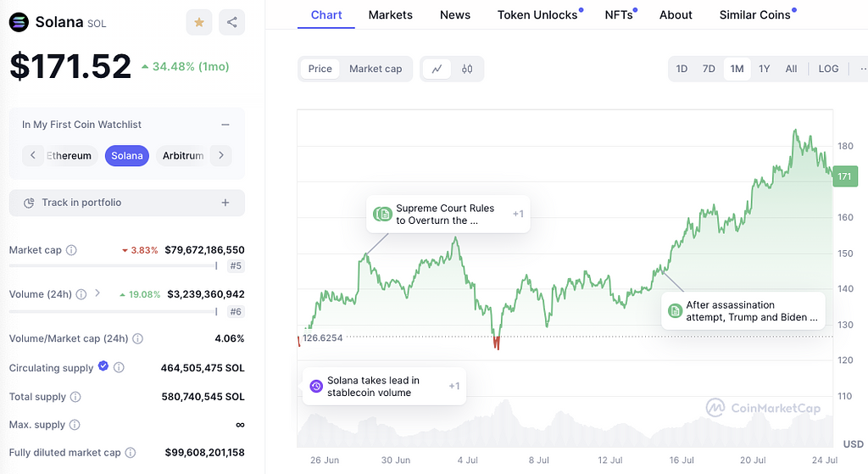Viewport: 868px width, 474px height.
Task: Select the 7D time range
Action: click(709, 69)
